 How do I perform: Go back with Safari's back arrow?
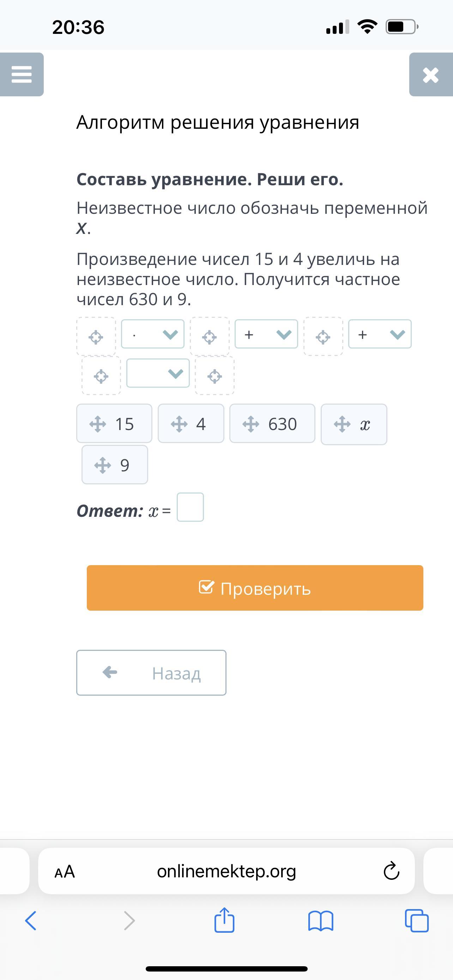31,921
